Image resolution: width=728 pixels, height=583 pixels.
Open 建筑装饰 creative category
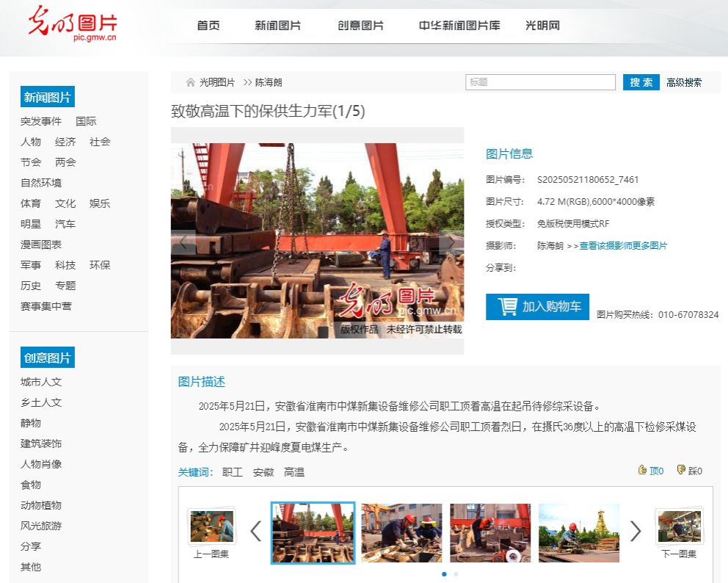(x=41, y=443)
